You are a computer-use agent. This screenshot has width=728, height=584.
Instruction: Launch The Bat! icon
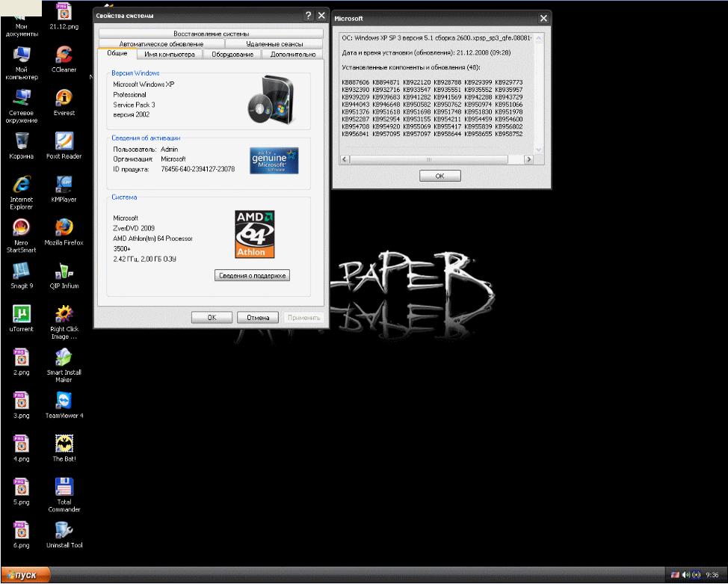click(x=64, y=449)
